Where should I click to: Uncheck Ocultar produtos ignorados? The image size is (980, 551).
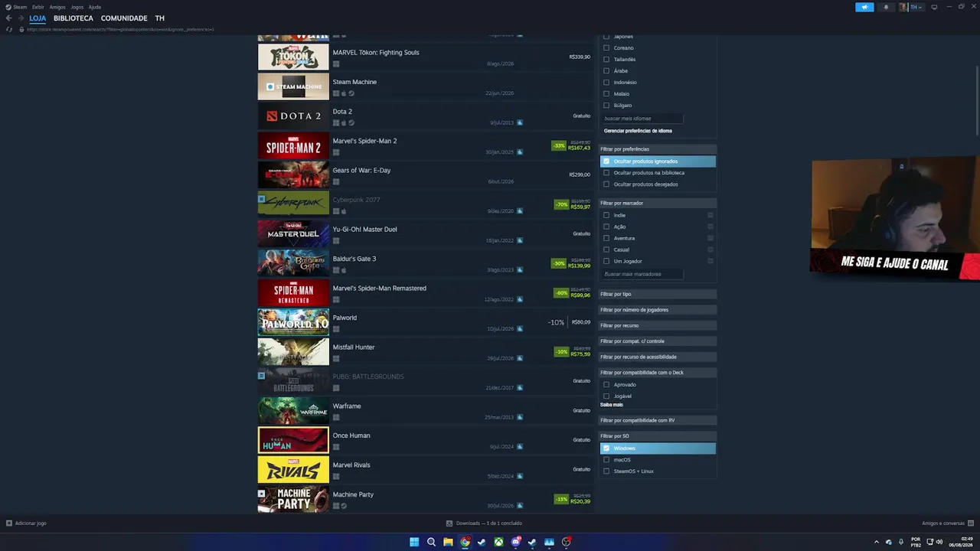click(606, 161)
